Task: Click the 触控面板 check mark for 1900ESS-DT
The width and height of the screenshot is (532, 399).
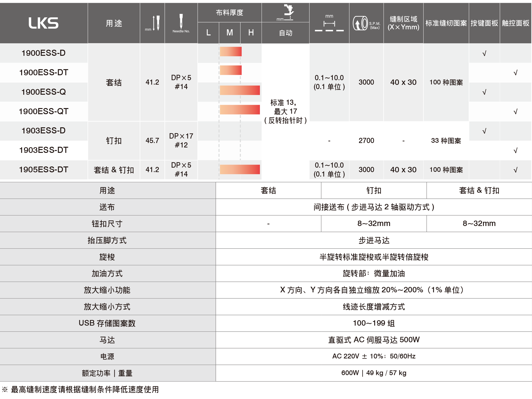Action: 515,73
